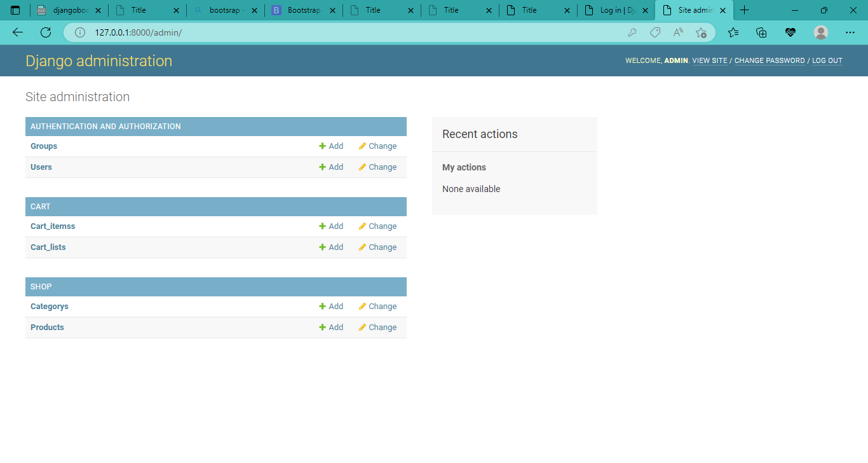Switch to the 'Log in | Dj...' tab
The width and height of the screenshot is (868, 463).
coord(612,10)
